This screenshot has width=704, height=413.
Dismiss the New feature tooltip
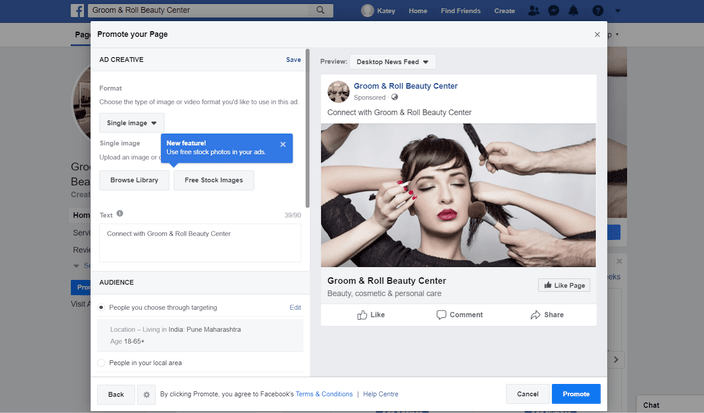click(x=283, y=144)
